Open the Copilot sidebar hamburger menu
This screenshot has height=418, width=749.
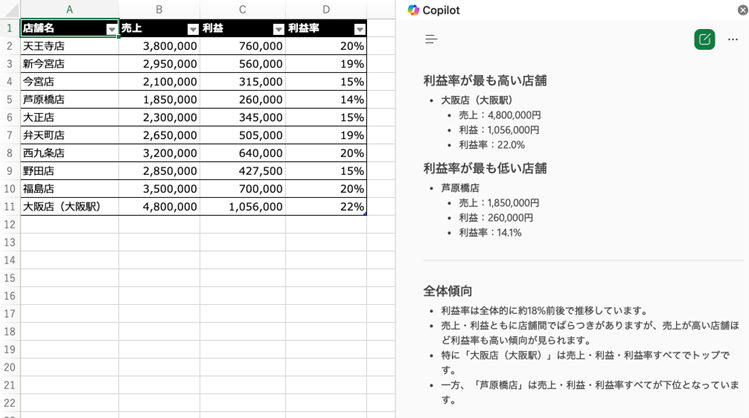(x=431, y=40)
